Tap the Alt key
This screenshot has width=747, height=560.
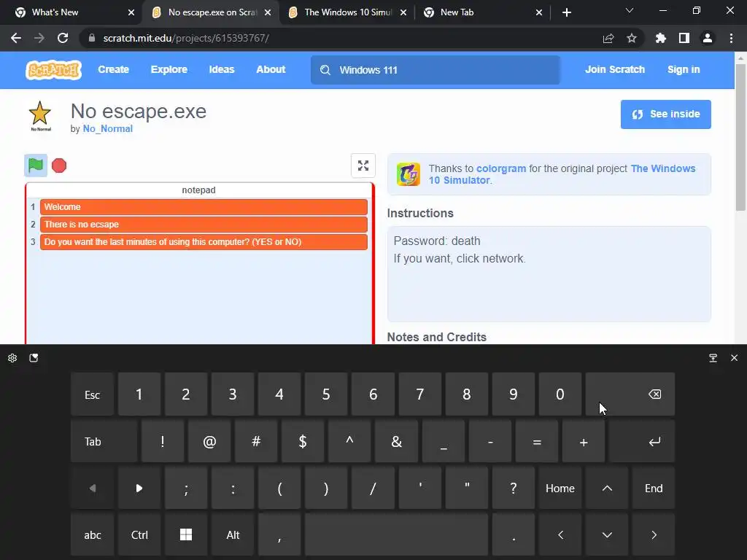click(233, 534)
